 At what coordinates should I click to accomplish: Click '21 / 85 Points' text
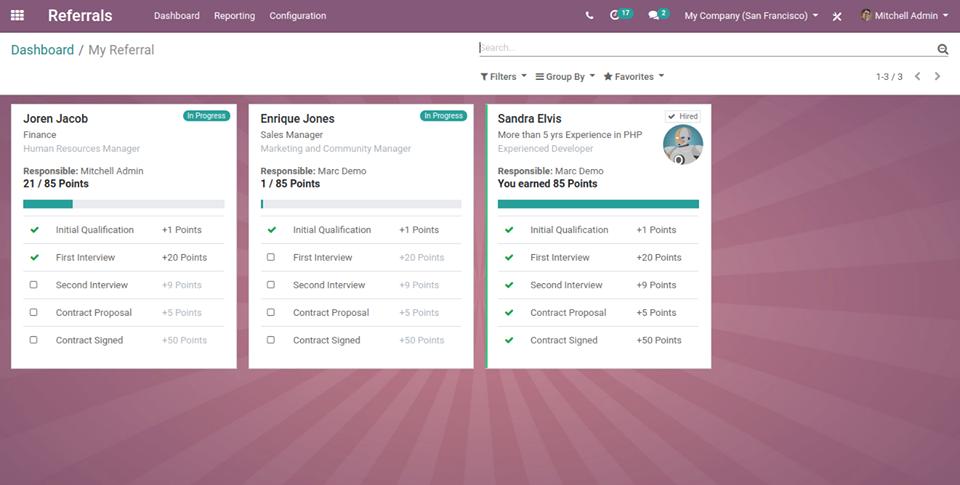click(x=56, y=184)
